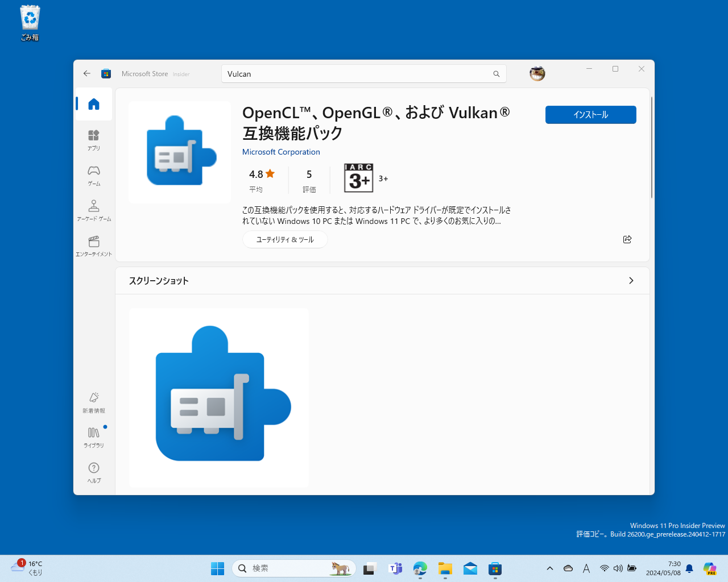Open the エンターテイメント section
Image resolution: width=728 pixels, height=582 pixels.
[94, 246]
